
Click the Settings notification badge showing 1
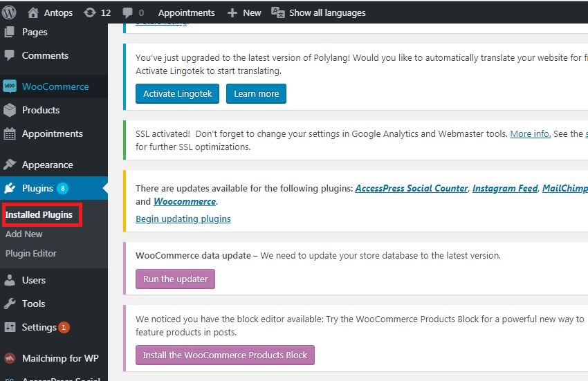(x=64, y=327)
